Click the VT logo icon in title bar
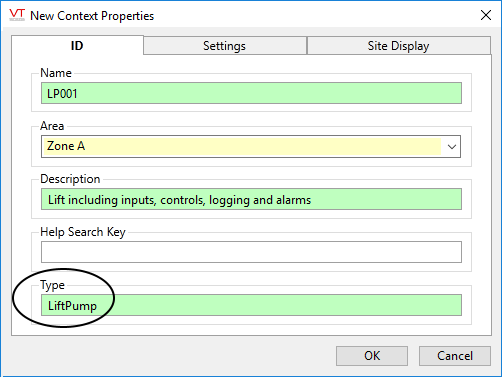This screenshot has width=502, height=377. point(17,15)
